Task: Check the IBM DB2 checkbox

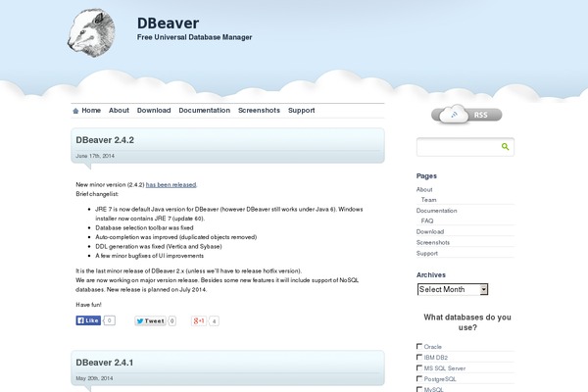Action: click(x=419, y=357)
